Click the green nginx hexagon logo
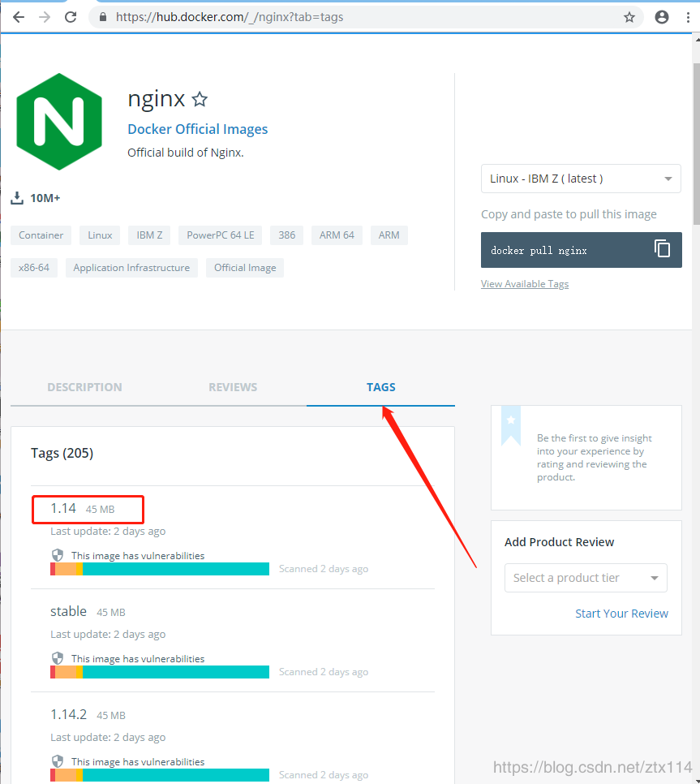 click(x=59, y=122)
